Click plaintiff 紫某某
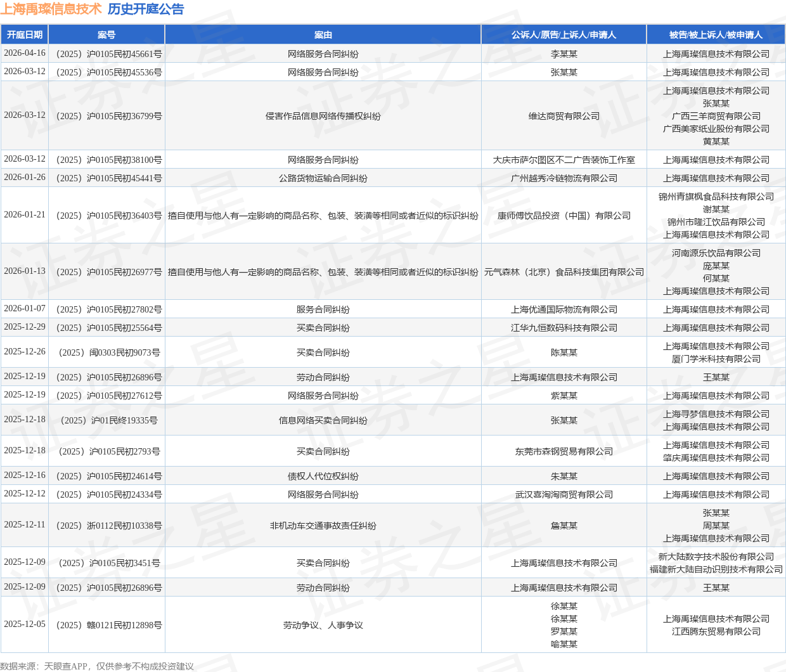 [x=564, y=396]
